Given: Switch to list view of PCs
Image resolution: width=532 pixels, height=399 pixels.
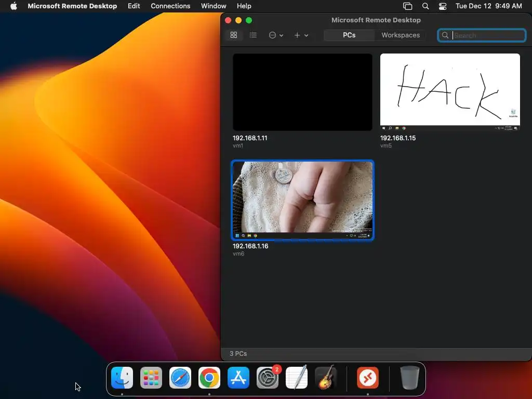Looking at the screenshot, I should (x=253, y=35).
